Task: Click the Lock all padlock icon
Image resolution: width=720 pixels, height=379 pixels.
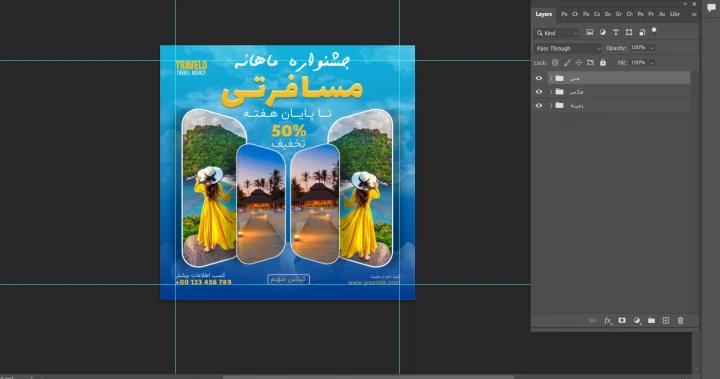Action: pos(603,62)
